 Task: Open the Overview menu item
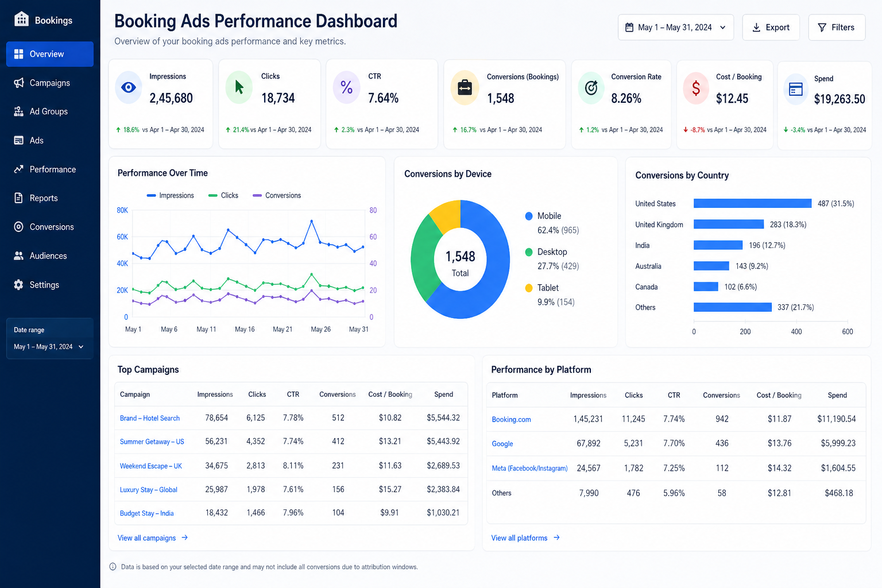coord(50,54)
